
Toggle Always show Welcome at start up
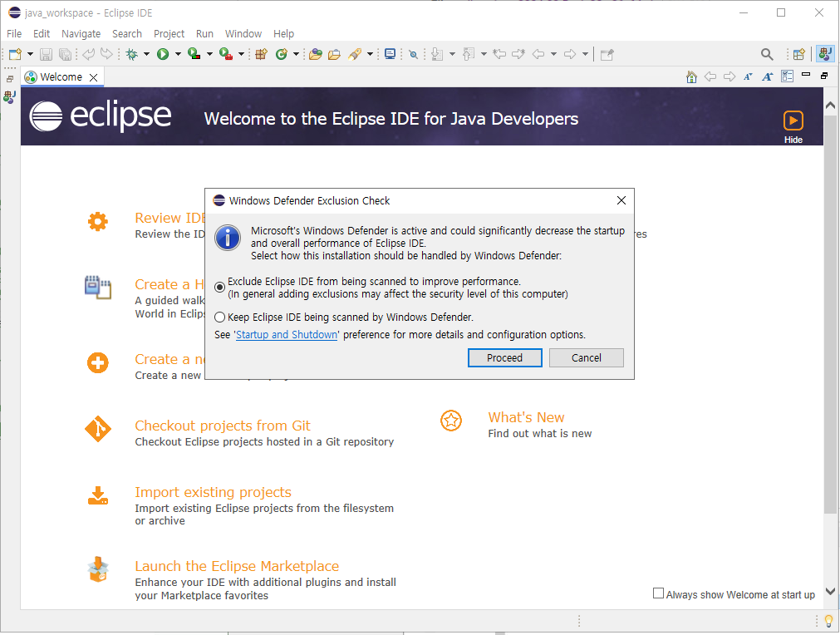point(658,593)
